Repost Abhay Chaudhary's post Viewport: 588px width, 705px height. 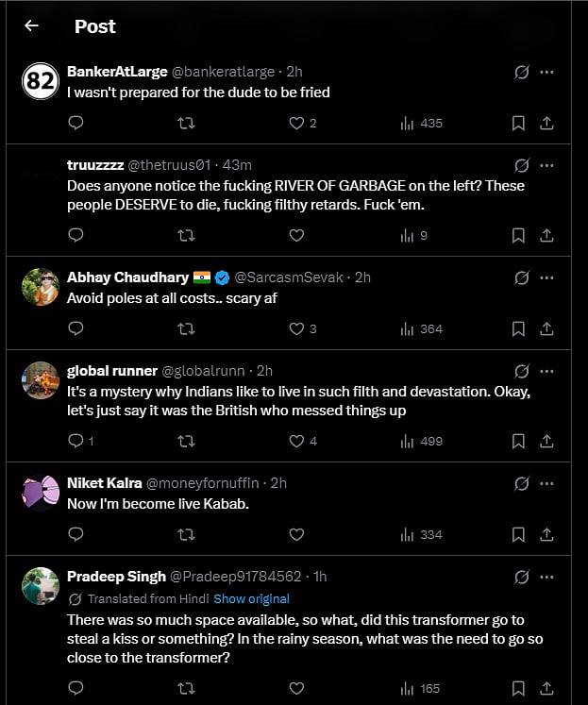tap(186, 328)
